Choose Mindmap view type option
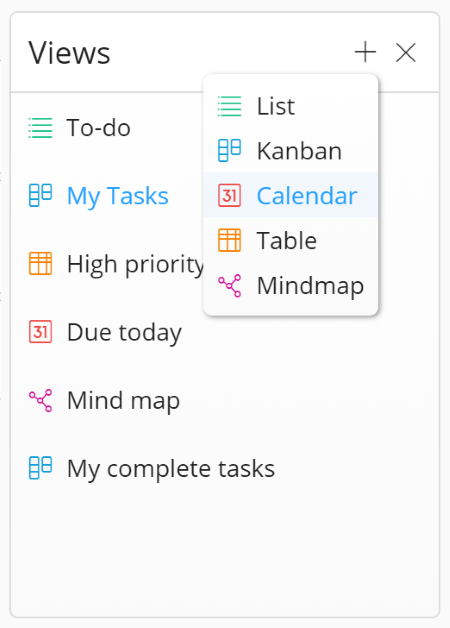 pyautogui.click(x=291, y=286)
